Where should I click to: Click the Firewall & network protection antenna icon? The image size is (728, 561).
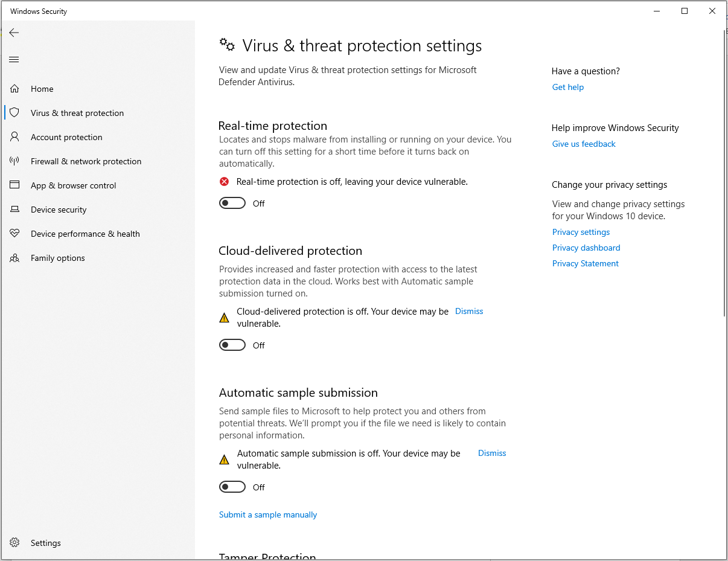14,161
